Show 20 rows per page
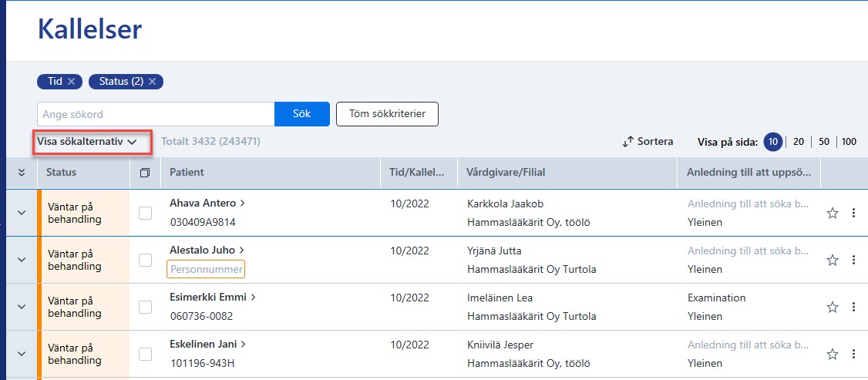Image resolution: width=868 pixels, height=380 pixels. 799,142
